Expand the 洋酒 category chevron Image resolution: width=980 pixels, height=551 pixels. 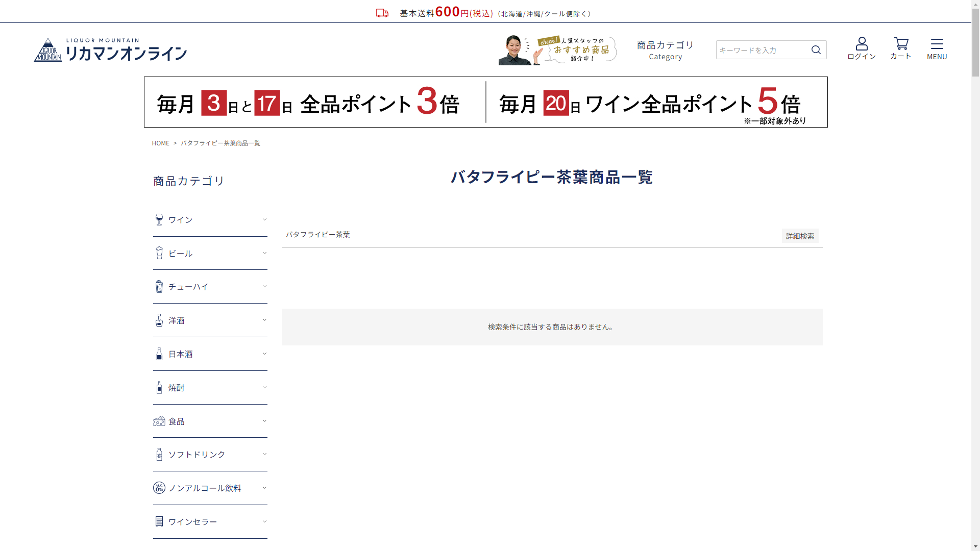coord(264,320)
